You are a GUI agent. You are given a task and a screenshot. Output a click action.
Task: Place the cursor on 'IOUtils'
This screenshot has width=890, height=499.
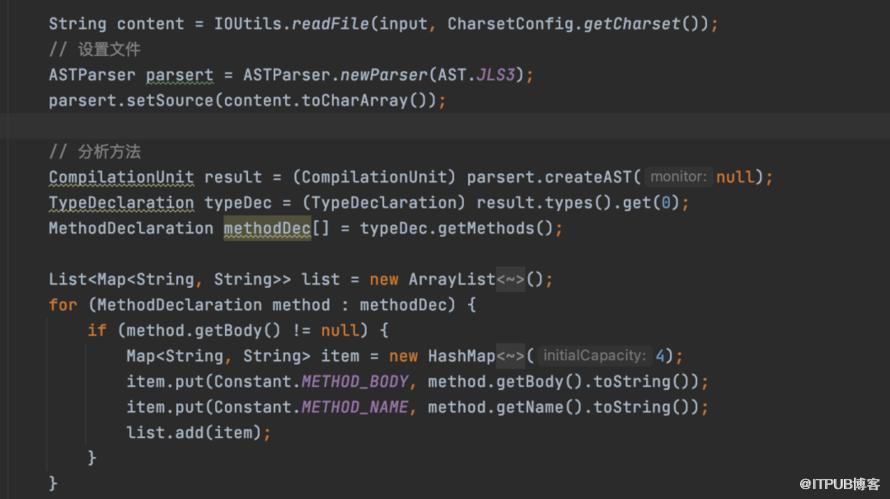click(x=247, y=24)
